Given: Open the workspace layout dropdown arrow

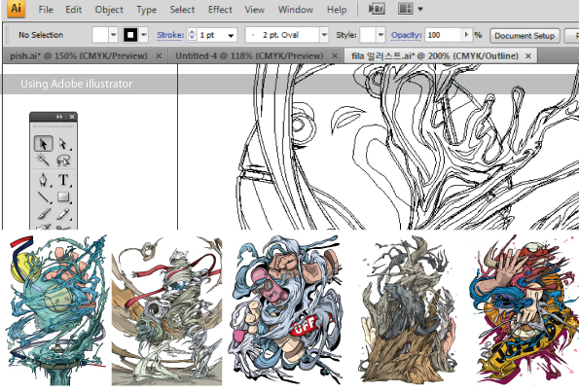Looking at the screenshot, I should tap(420, 9).
